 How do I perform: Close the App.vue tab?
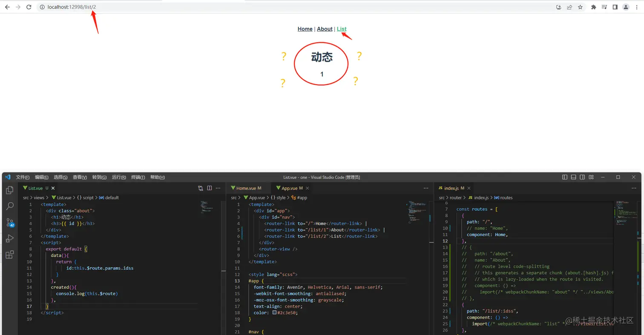pos(308,188)
